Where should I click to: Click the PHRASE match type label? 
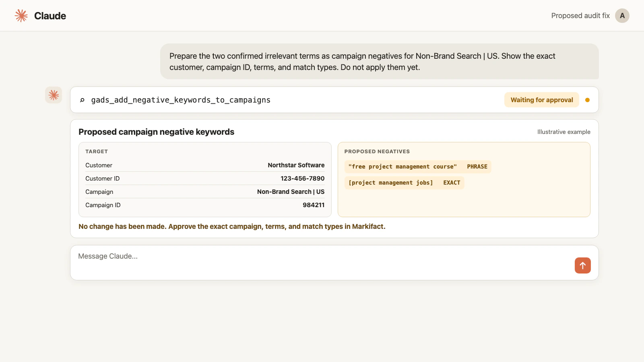477,167
